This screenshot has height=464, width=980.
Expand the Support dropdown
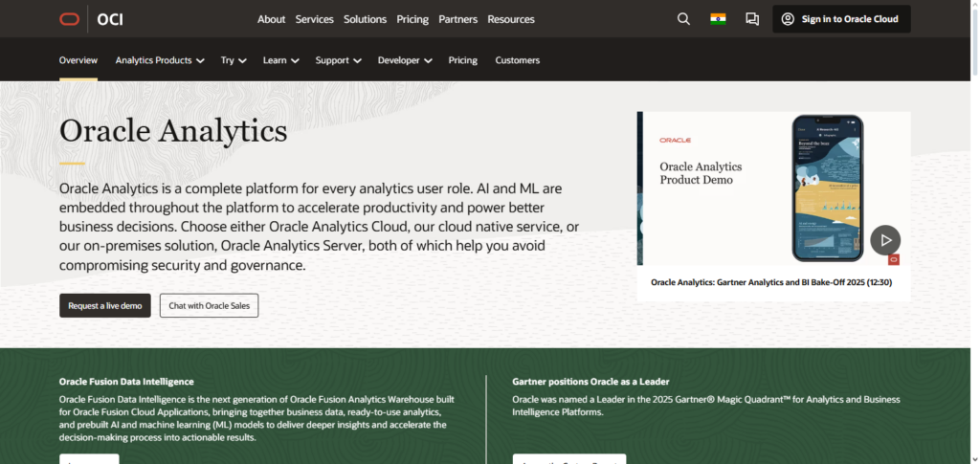[x=338, y=60]
